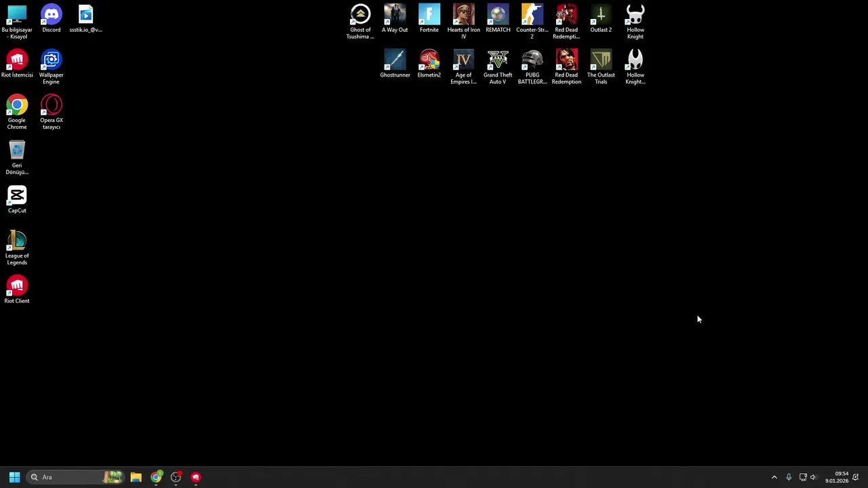Select the Geri Dönüşüm recycle bin
The height and width of the screenshot is (488, 868).
pyautogui.click(x=17, y=157)
